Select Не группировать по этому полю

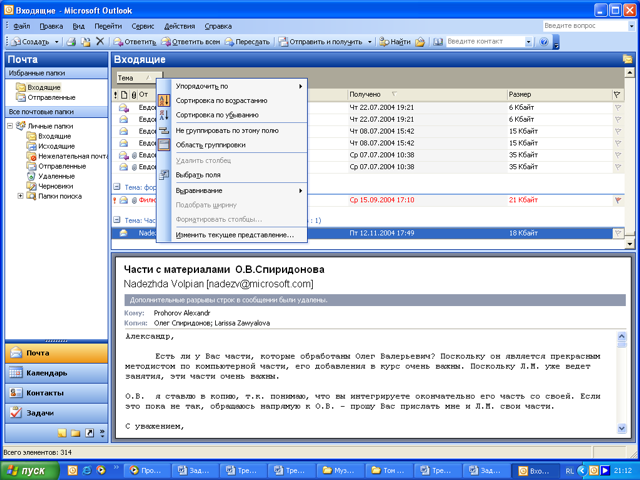tap(232, 131)
